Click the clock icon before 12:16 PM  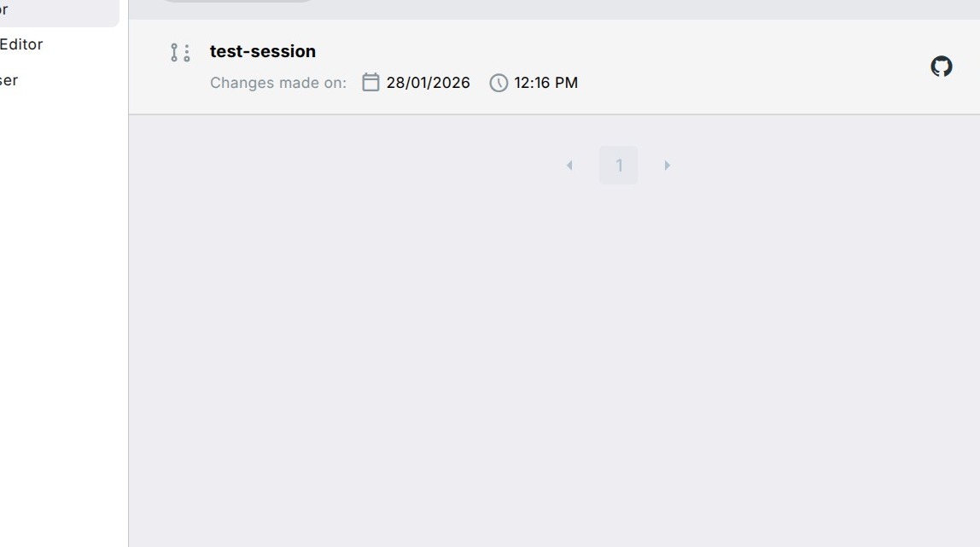click(499, 83)
